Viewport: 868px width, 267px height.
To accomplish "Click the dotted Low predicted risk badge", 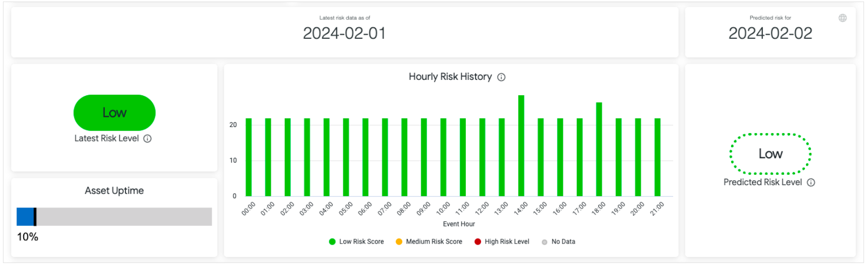I will (770, 154).
